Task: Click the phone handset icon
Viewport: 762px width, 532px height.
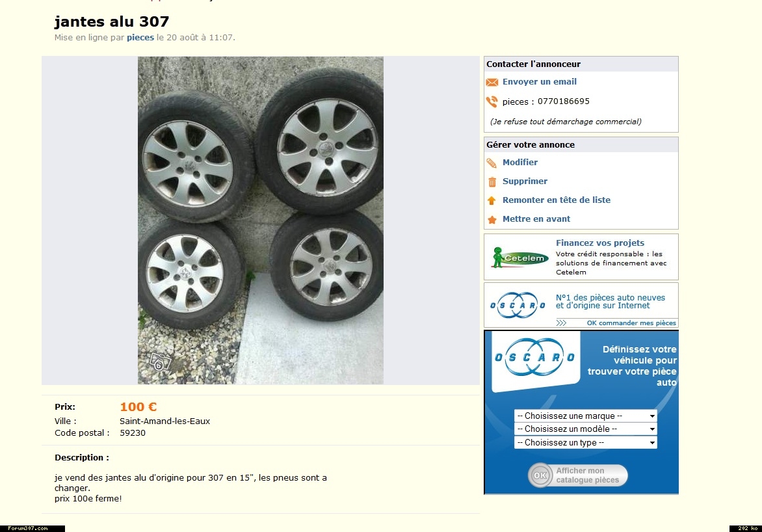Action: 492,101
